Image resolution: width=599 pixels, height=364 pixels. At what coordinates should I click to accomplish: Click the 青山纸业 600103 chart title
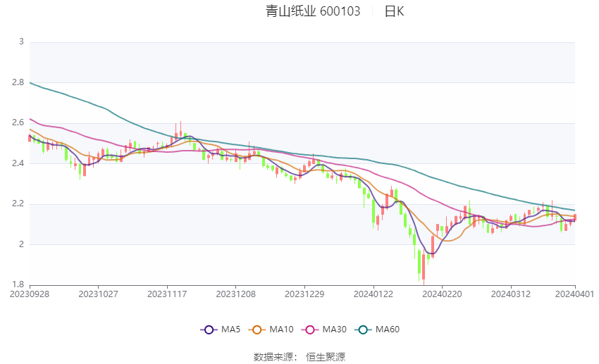pos(313,11)
